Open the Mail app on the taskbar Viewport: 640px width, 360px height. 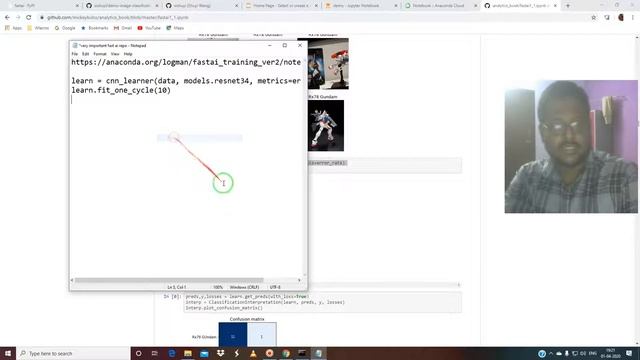[204, 353]
